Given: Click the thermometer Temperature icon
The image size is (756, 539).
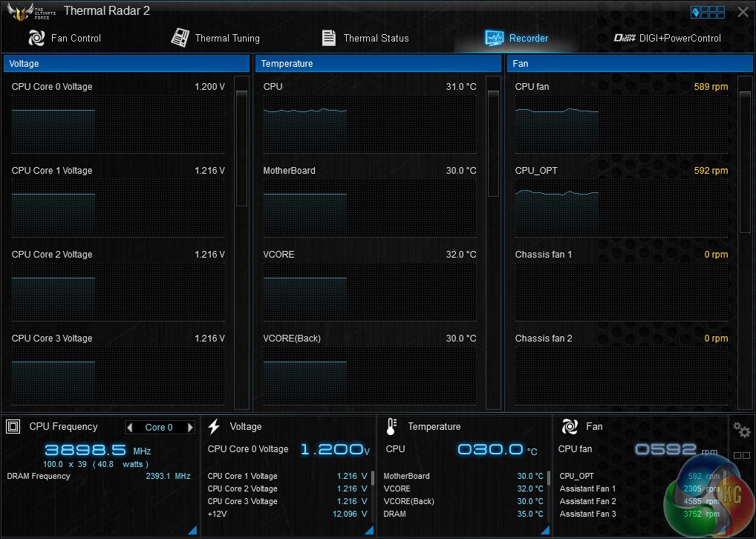Looking at the screenshot, I should click(x=391, y=426).
